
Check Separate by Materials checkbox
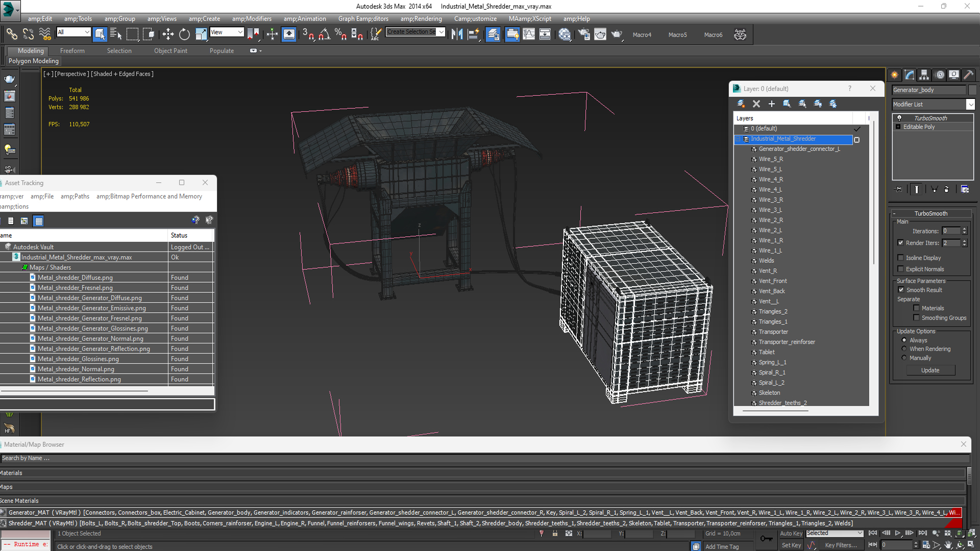[x=916, y=308]
